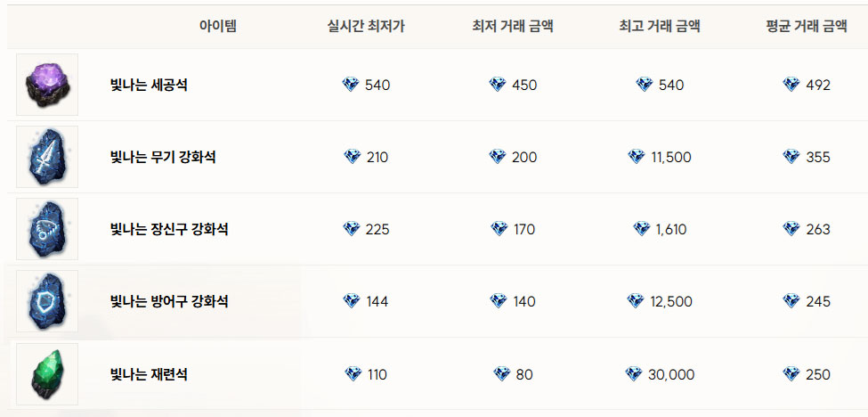Image resolution: width=868 pixels, height=417 pixels.
Task: Click the diamond icon beside 540 실시간 최저가
Action: [351, 85]
